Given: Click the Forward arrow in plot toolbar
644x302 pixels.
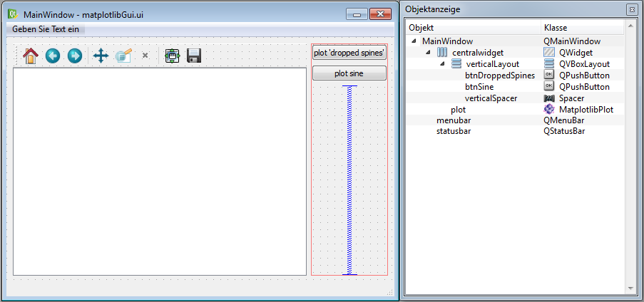Looking at the screenshot, I should (75, 56).
